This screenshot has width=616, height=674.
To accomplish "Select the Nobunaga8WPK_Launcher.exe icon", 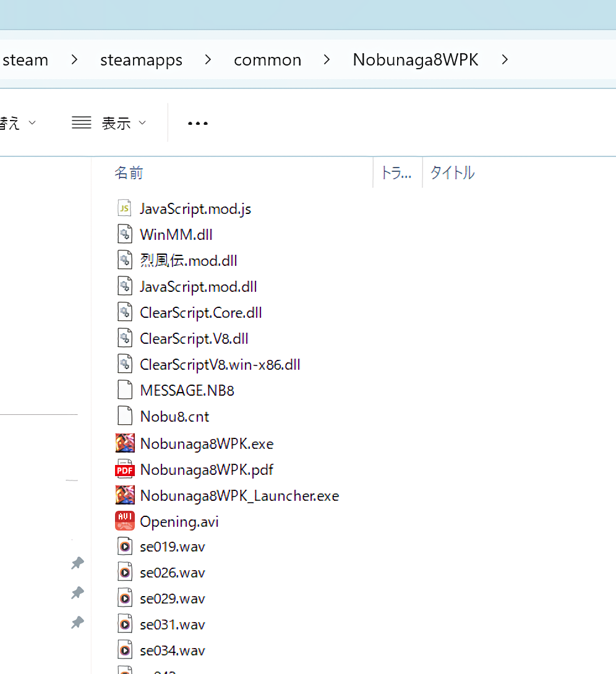I will [x=125, y=495].
